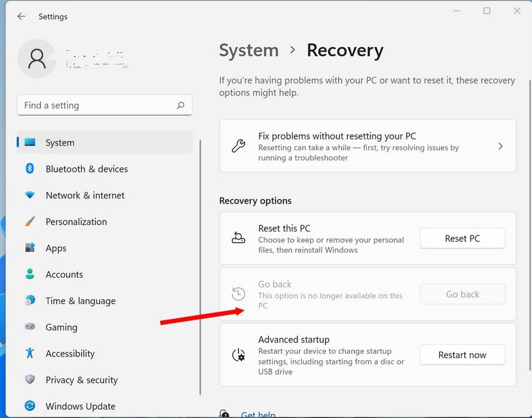
Task: Click System in the breadcrumb
Action: click(x=249, y=50)
